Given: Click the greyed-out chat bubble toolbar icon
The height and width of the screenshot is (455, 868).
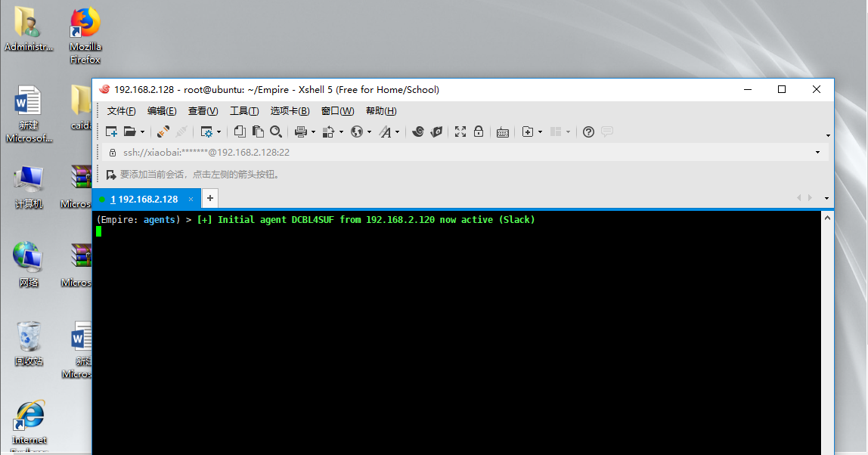Looking at the screenshot, I should tap(606, 132).
